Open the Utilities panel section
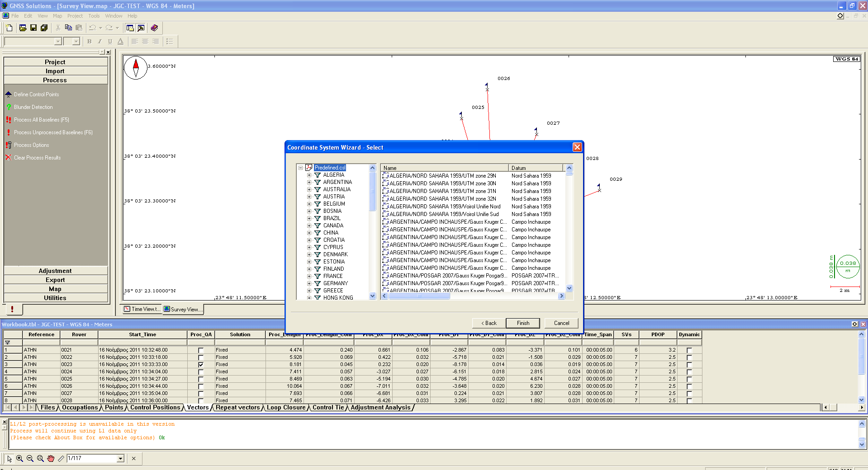Viewport: 868px width, 470px height. 55,298
